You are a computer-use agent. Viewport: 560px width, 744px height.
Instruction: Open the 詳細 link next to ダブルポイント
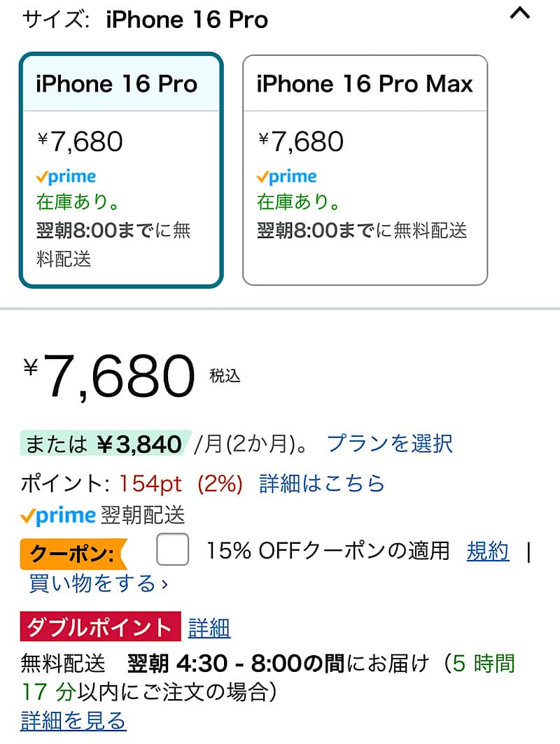[x=209, y=628]
